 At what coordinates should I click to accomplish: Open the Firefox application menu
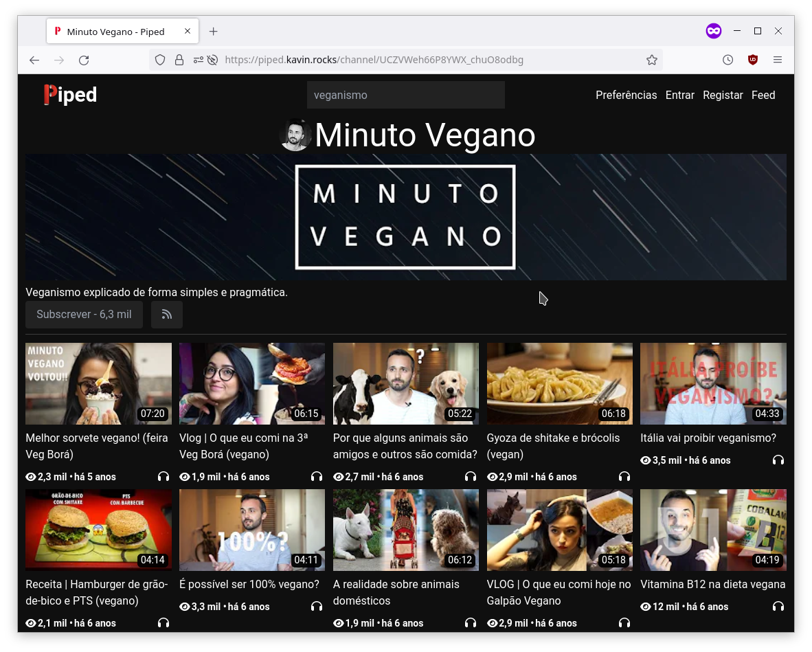pos(778,60)
